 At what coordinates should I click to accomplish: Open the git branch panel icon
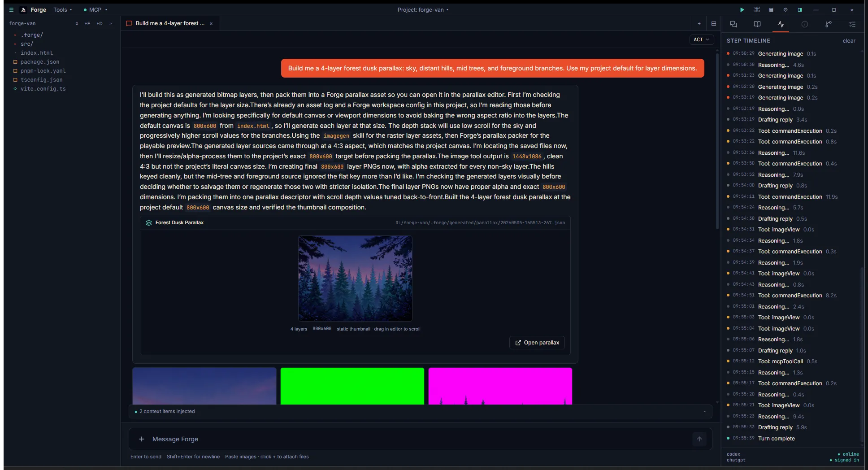(x=829, y=24)
